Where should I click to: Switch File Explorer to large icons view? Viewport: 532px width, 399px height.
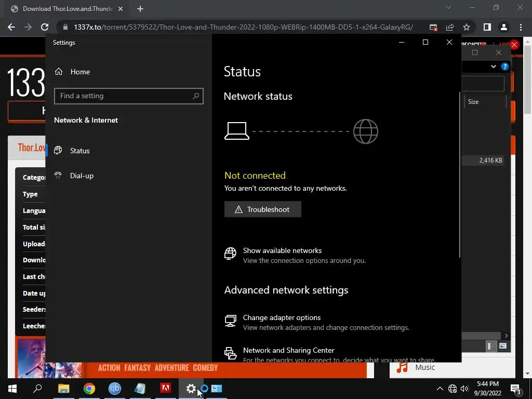(x=503, y=346)
